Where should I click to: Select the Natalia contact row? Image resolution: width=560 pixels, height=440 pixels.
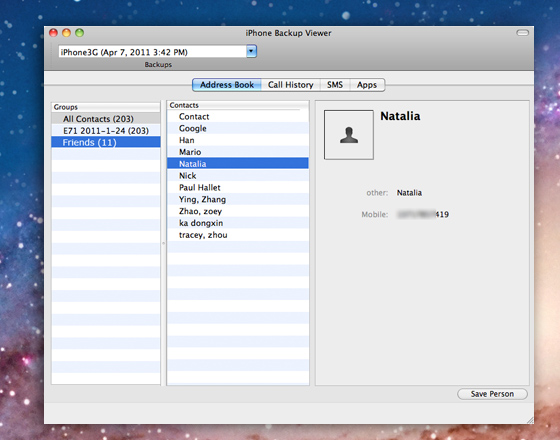[238, 164]
